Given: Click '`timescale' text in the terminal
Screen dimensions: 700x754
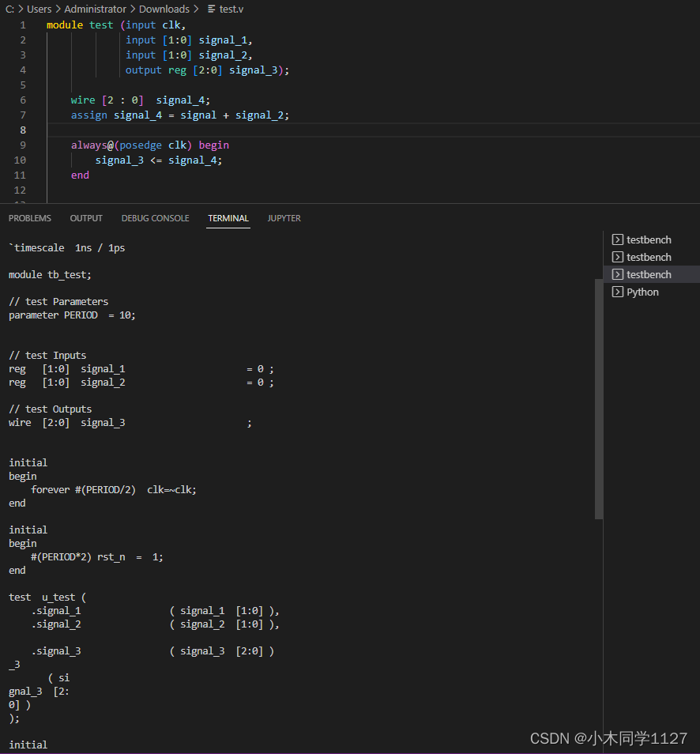Looking at the screenshot, I should tap(36, 247).
